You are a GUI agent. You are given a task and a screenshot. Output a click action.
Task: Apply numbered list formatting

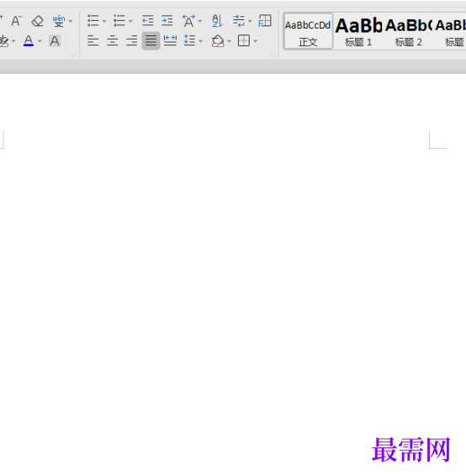click(119, 21)
